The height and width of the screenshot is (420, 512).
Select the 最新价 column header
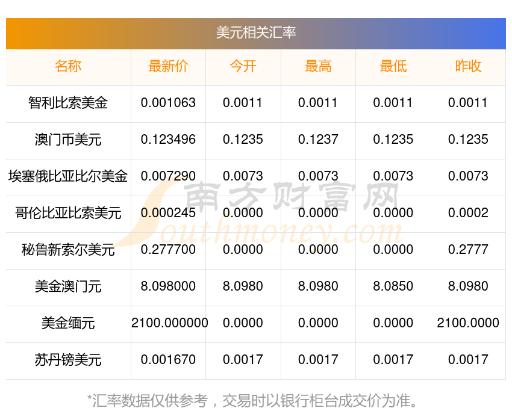tap(168, 66)
